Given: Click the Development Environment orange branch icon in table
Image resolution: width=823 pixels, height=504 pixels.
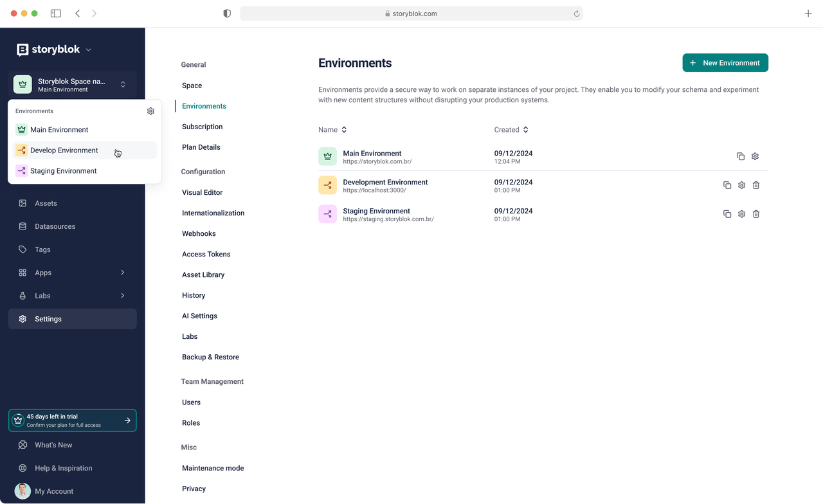Looking at the screenshot, I should (327, 185).
